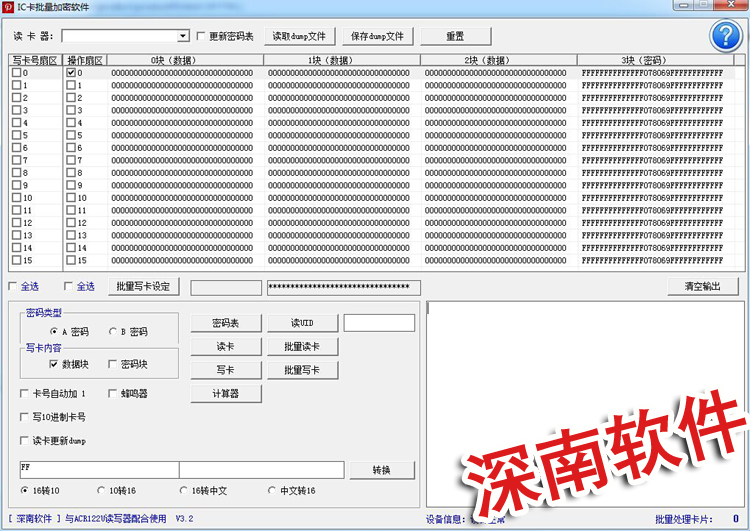750x531 pixels.
Task: Open the blue question mark help icon
Action: coord(726,36)
